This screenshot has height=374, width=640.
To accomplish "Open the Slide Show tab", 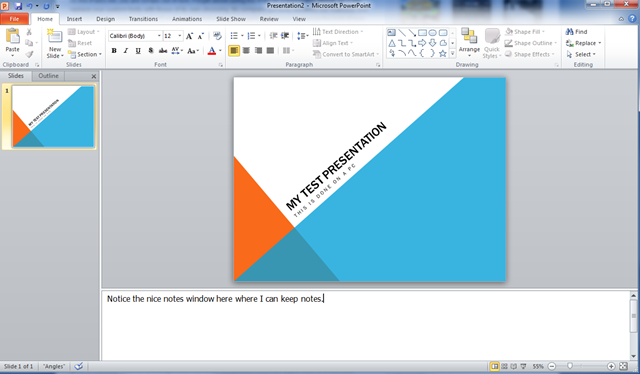I will point(231,19).
